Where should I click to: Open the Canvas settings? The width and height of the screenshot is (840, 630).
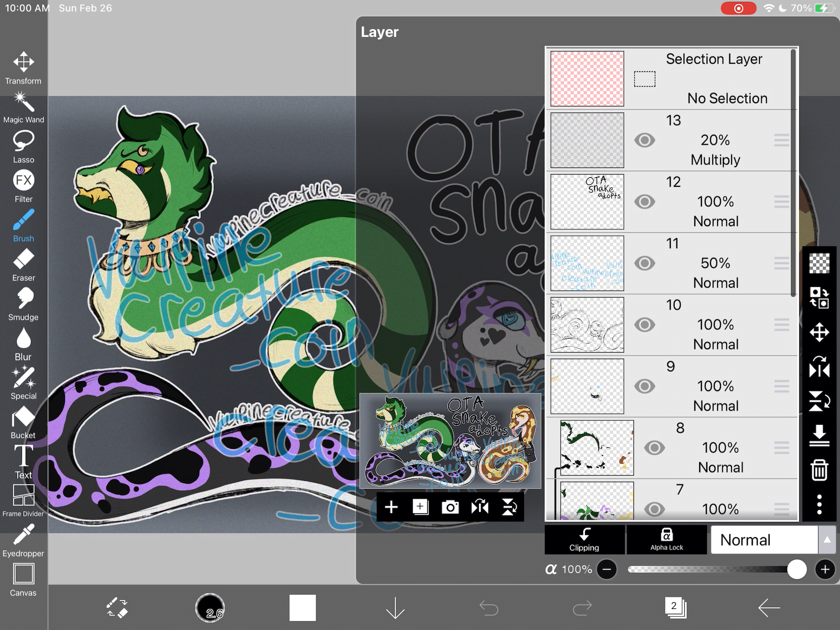click(x=24, y=580)
